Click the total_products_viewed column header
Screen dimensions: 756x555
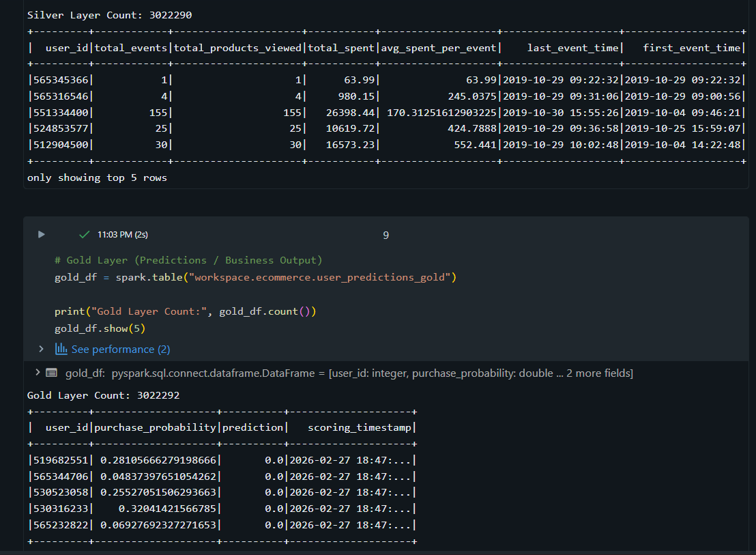click(237, 48)
